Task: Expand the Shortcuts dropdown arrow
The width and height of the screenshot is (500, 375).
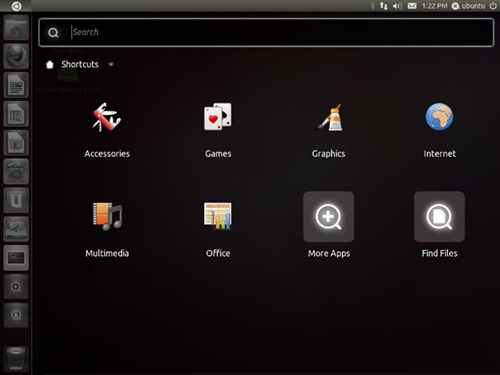Action: [x=111, y=64]
